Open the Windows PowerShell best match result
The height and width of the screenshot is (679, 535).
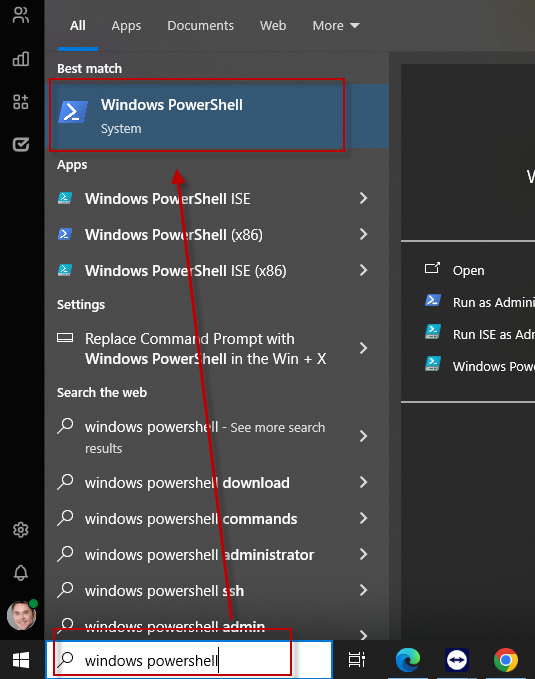(x=217, y=116)
